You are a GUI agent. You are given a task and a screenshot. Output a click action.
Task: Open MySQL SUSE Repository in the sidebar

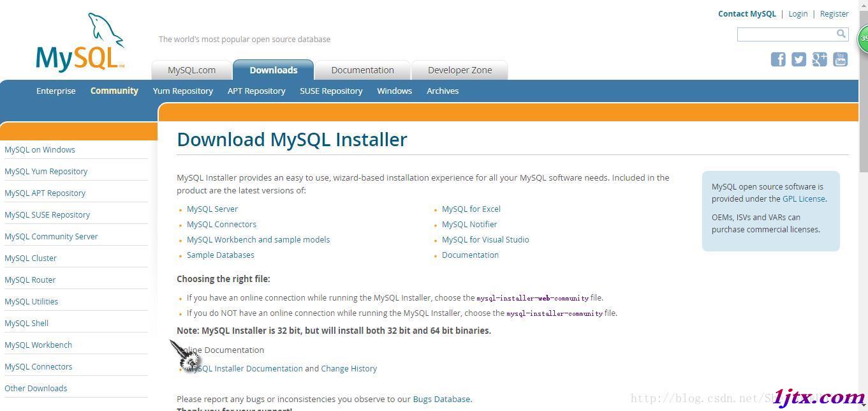click(47, 214)
